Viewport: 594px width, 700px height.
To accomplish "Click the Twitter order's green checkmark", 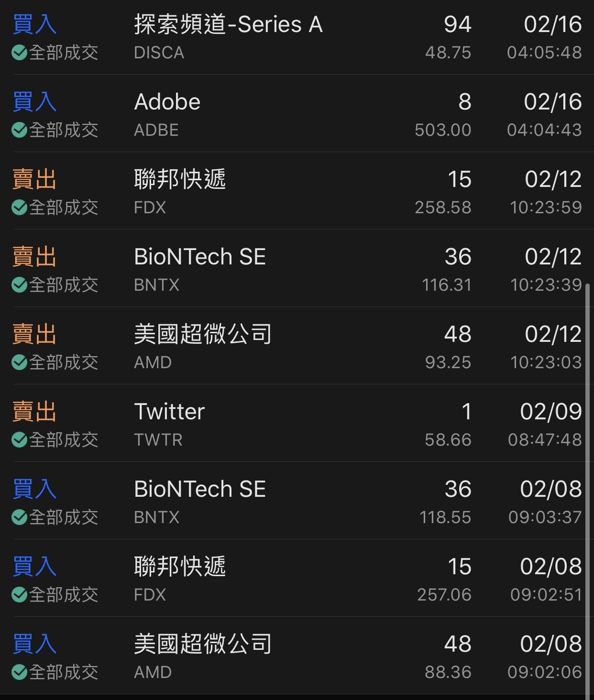I will (x=19, y=440).
